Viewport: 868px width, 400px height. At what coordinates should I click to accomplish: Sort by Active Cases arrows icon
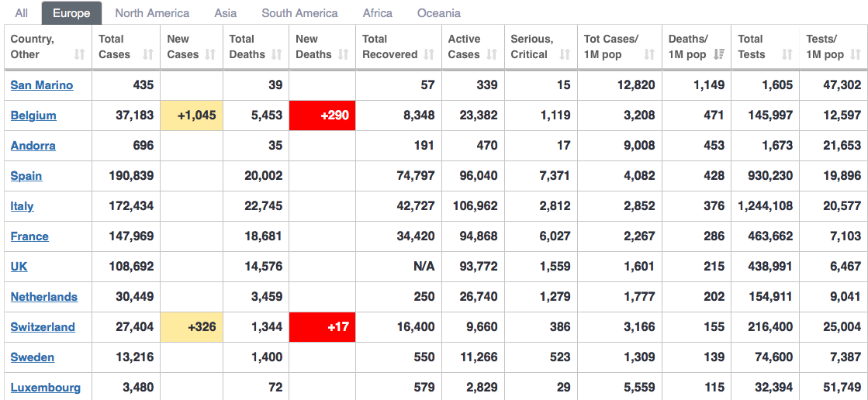click(x=492, y=54)
